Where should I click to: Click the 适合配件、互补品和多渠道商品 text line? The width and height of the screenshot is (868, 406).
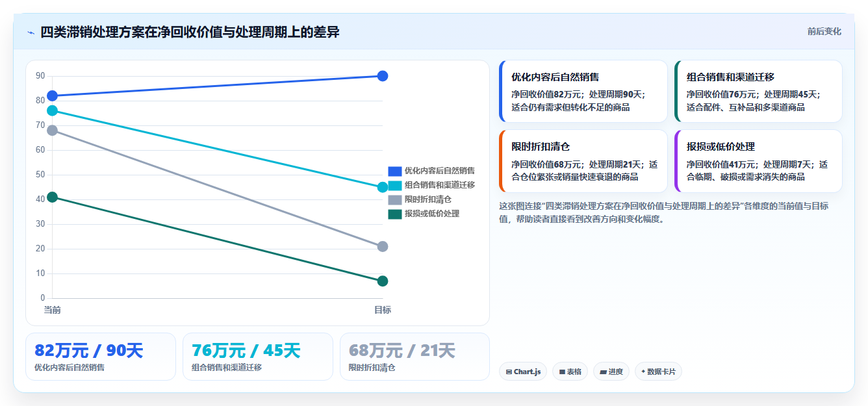tap(746, 107)
